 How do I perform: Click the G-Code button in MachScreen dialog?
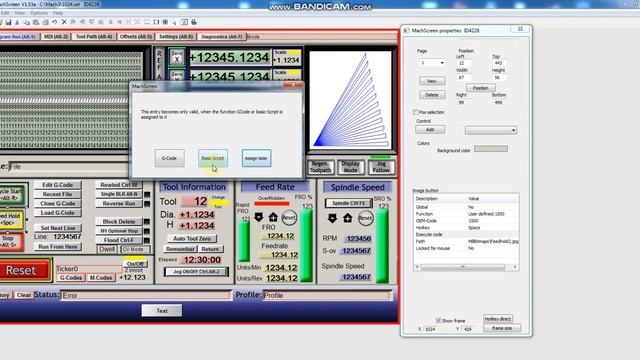pos(169,158)
